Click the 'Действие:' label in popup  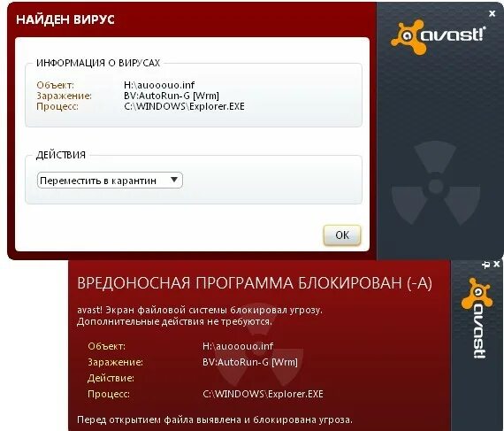click(111, 378)
